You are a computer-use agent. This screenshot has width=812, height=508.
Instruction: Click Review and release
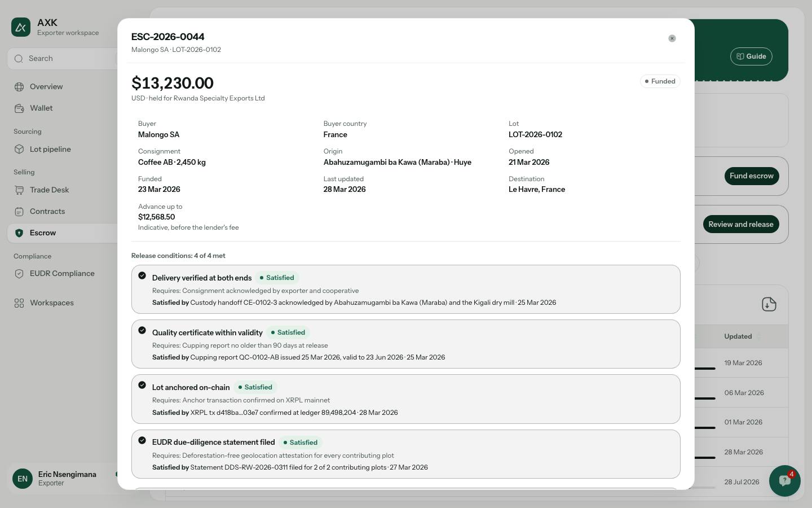pyautogui.click(x=741, y=224)
